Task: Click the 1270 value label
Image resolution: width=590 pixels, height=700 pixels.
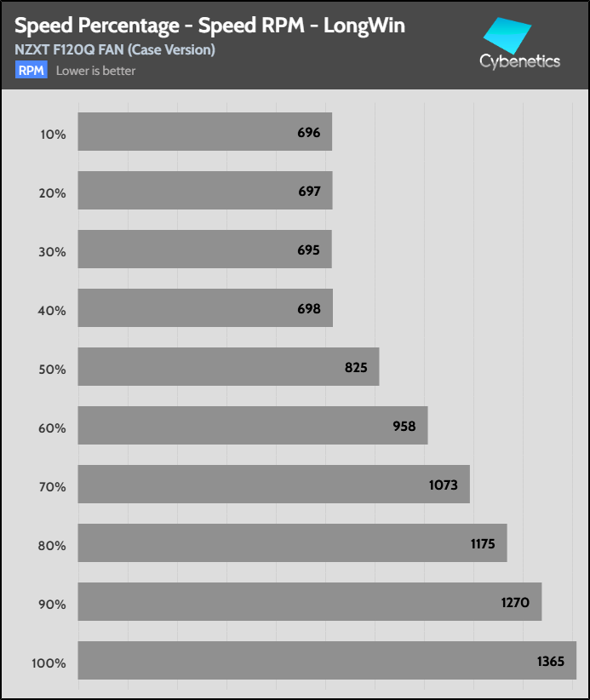Action: click(516, 603)
